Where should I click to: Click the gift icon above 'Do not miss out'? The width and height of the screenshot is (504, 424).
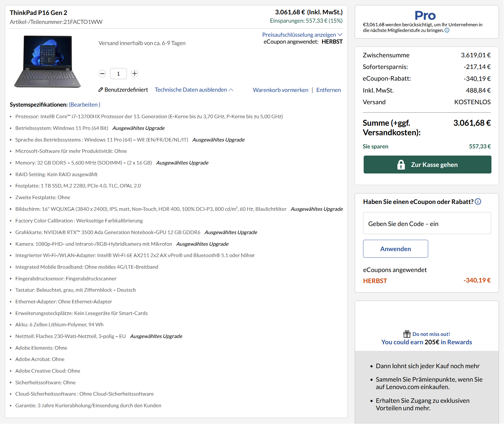(407, 334)
